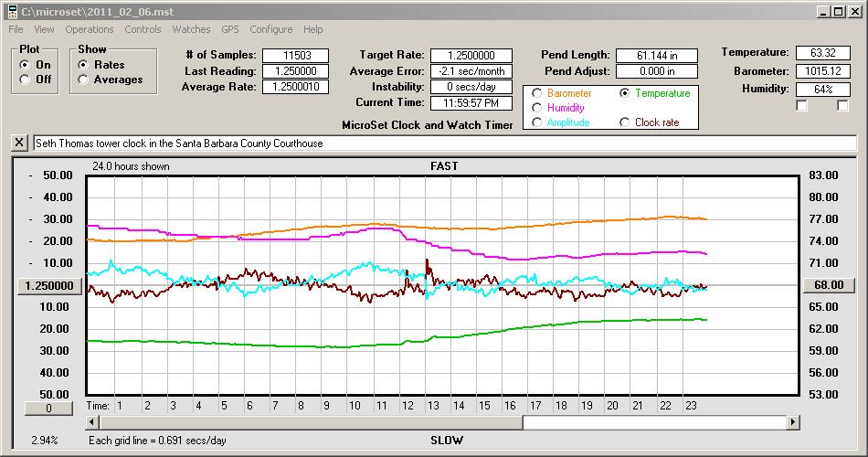Maximize the MicroSet window

coord(838,12)
